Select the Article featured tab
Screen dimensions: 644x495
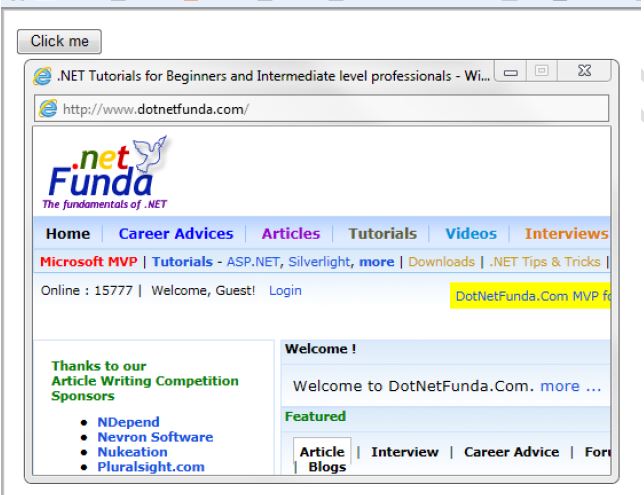point(322,452)
